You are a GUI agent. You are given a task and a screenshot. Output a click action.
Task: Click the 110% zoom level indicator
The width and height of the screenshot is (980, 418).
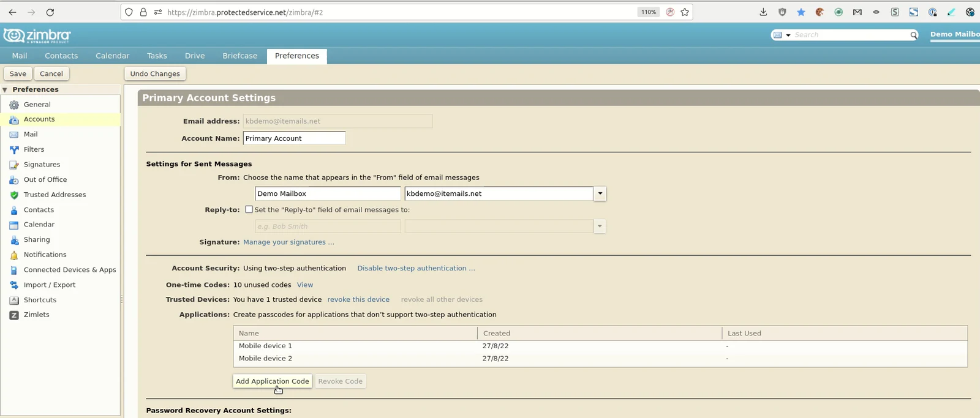(649, 12)
